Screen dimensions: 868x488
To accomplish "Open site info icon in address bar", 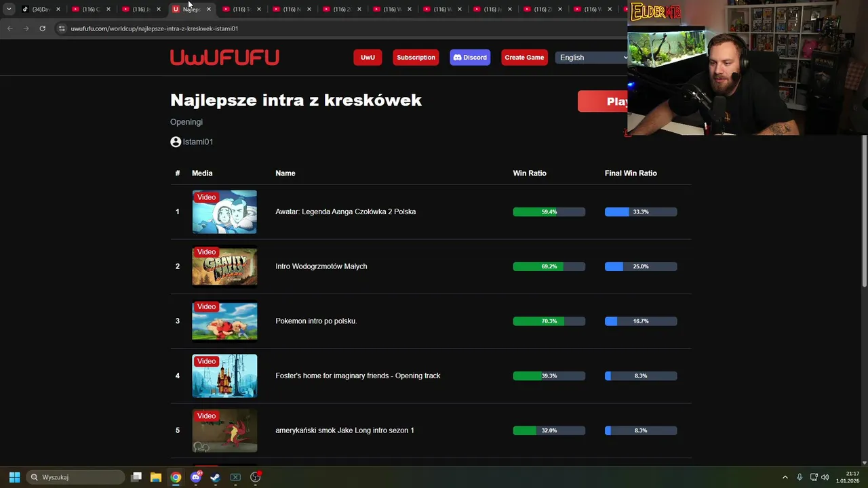I will (62, 28).
